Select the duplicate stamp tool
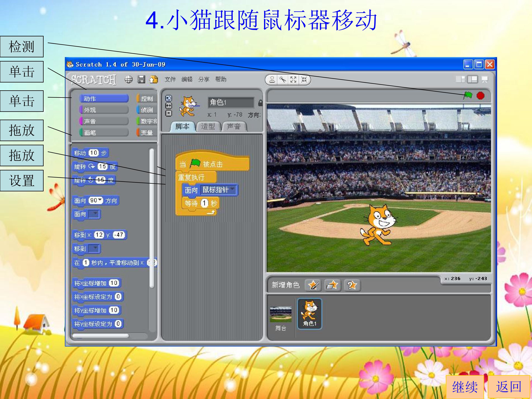532x399 pixels. pos(272,79)
